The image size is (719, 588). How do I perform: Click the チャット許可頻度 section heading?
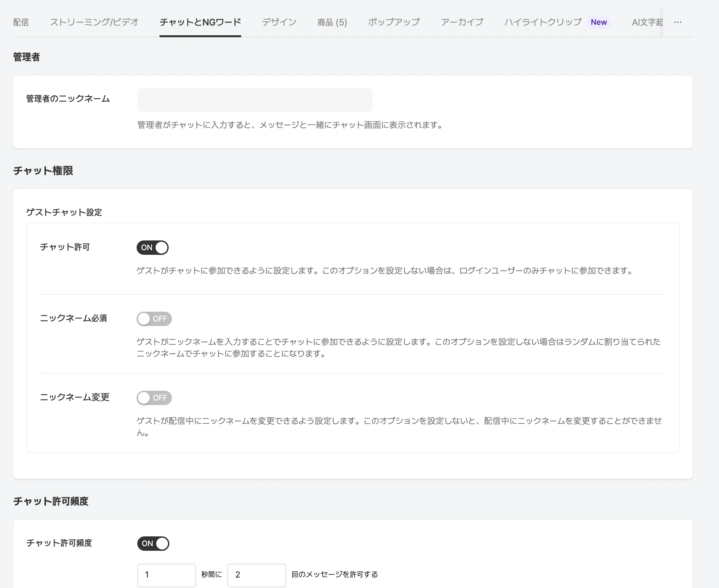point(51,501)
